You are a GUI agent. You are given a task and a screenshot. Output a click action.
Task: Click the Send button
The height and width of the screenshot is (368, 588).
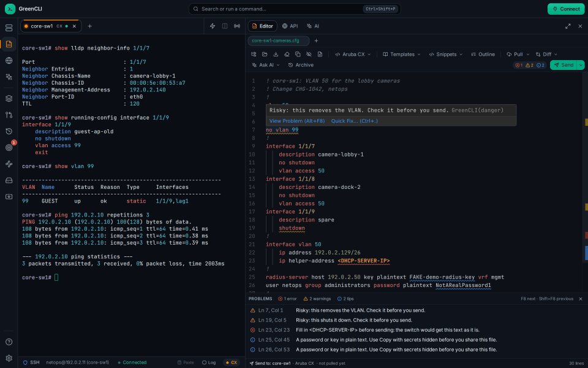563,65
